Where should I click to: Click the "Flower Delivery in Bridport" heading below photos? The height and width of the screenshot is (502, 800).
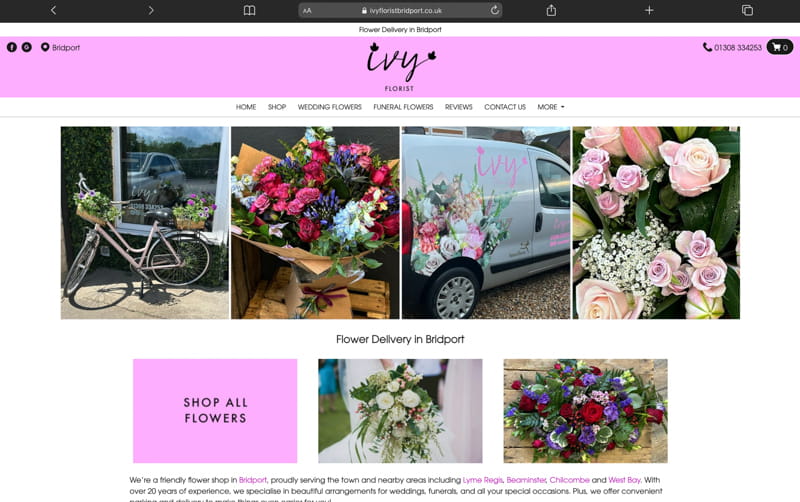400,339
